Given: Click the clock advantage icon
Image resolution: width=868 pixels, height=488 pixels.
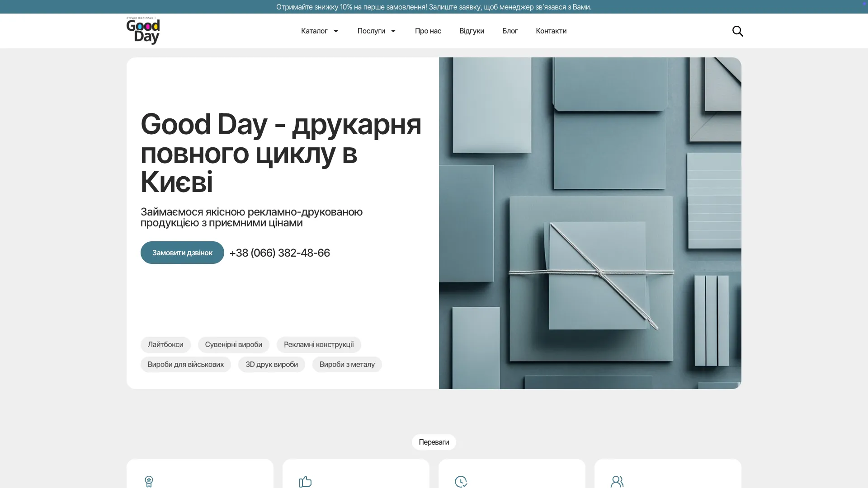Looking at the screenshot, I should pos(461,481).
